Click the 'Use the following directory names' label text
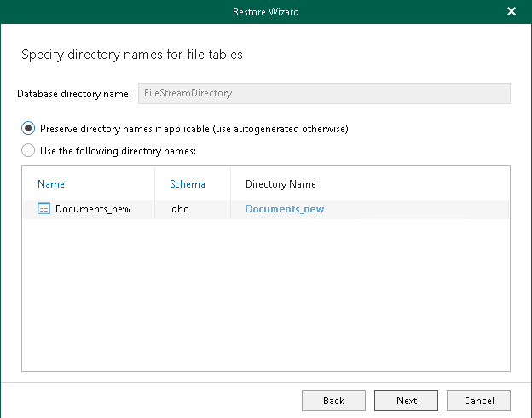This screenshot has width=532, height=418. 118,151
